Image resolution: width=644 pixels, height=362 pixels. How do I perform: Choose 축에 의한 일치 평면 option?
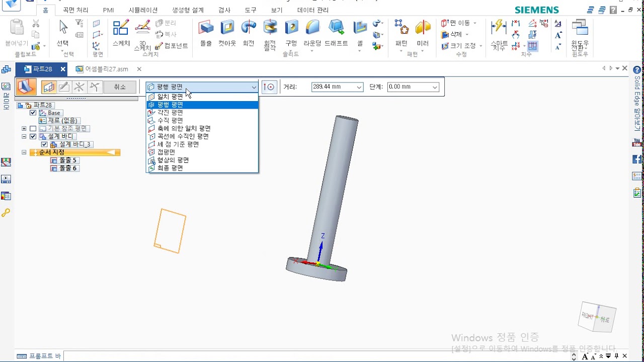click(x=202, y=129)
